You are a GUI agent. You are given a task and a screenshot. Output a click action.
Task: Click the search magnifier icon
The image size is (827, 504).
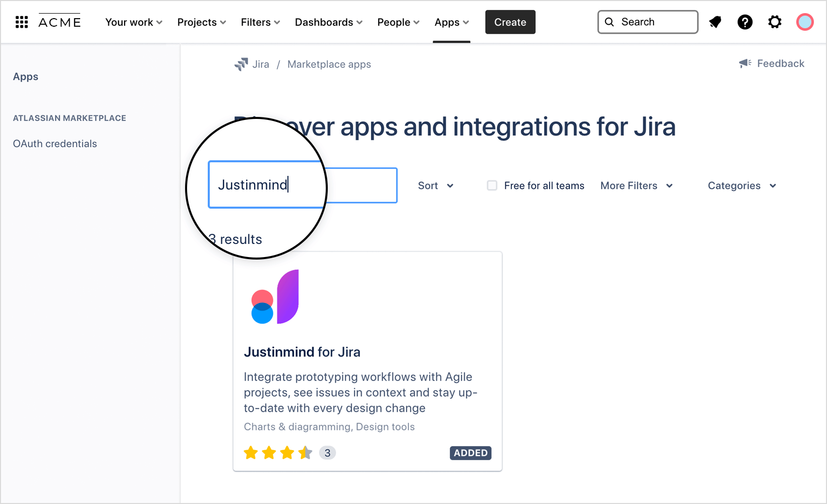click(609, 22)
